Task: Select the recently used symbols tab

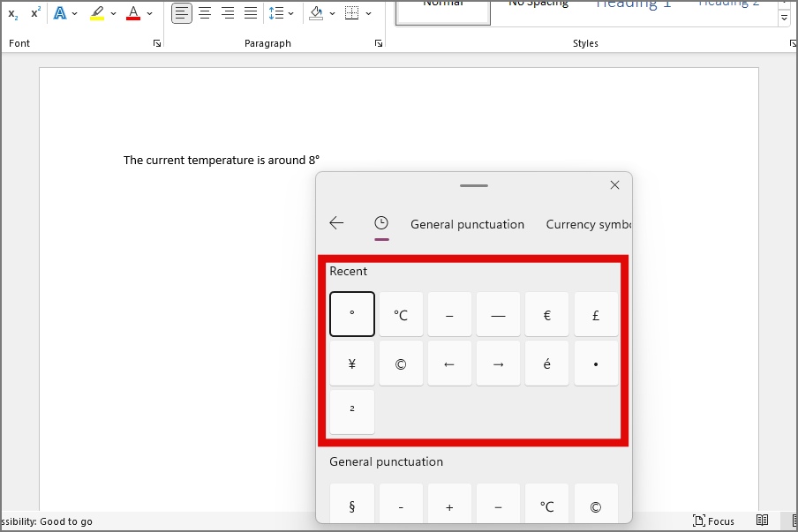Action: click(381, 223)
